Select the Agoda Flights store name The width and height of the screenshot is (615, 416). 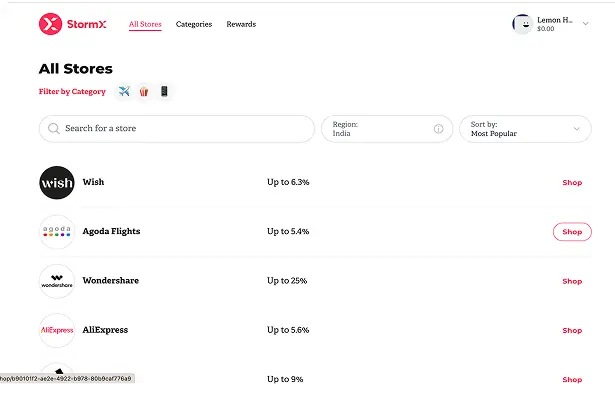pyautogui.click(x=111, y=231)
